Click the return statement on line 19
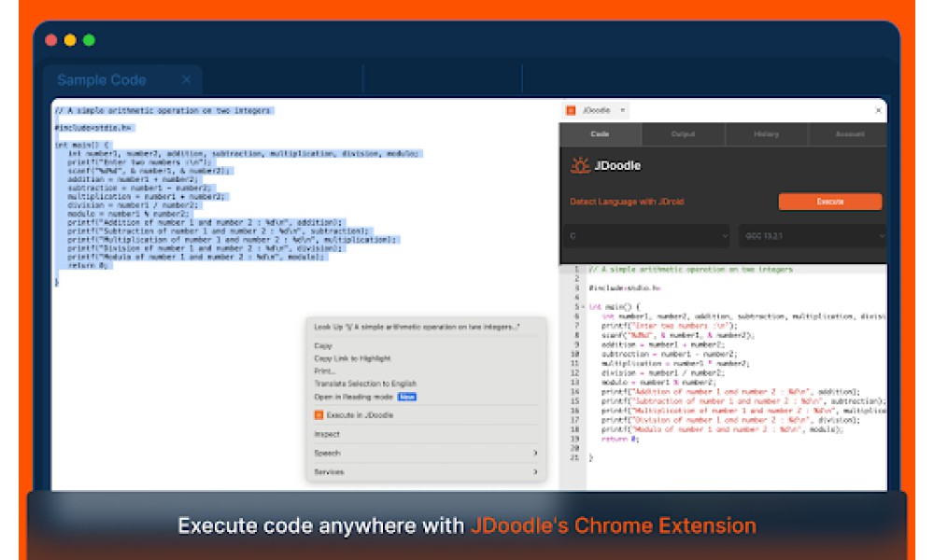Image resolution: width=934 pixels, height=560 pixels. 620,440
